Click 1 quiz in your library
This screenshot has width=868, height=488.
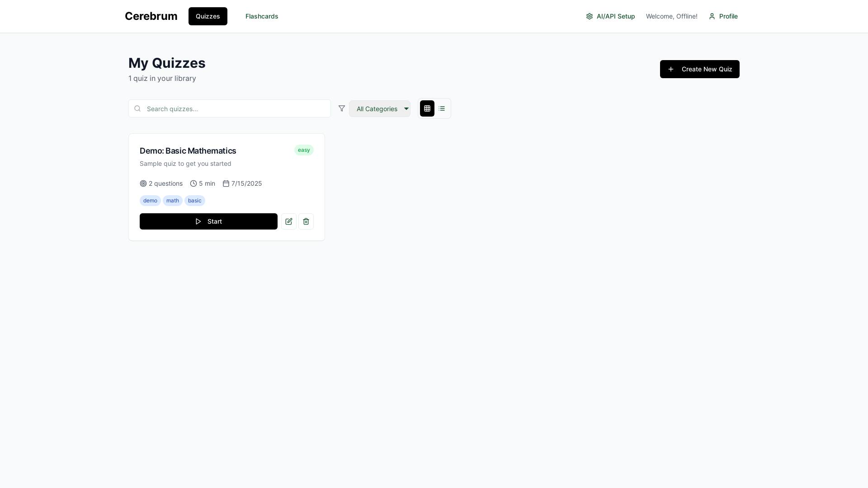[162, 79]
